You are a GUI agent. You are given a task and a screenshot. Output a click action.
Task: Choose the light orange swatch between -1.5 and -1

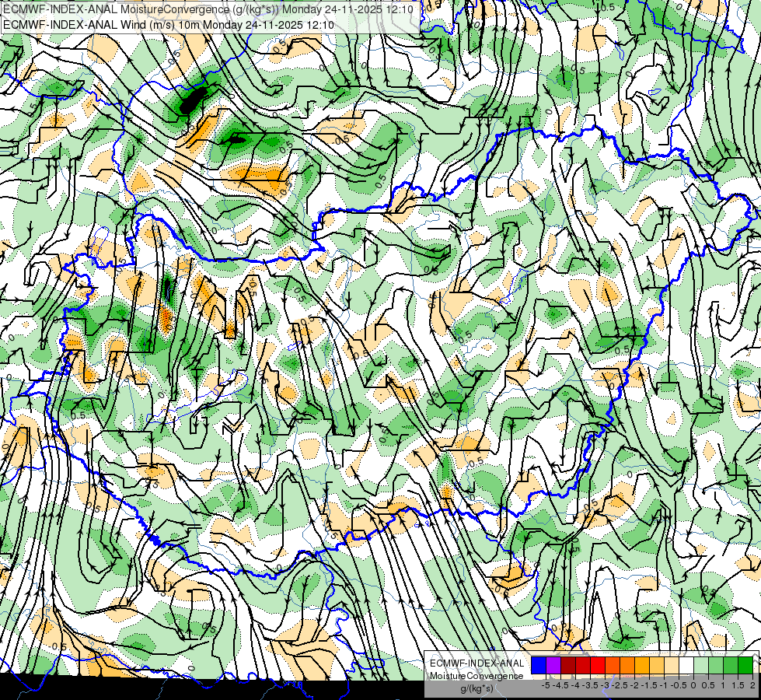[x=657, y=666]
